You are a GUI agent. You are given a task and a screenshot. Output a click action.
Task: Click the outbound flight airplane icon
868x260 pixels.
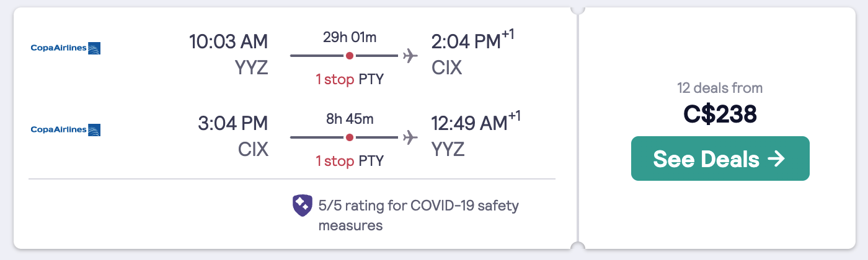click(x=410, y=56)
